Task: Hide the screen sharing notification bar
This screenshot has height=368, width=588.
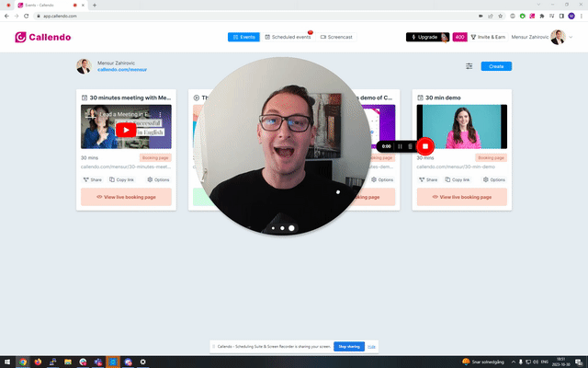Action: click(371, 346)
